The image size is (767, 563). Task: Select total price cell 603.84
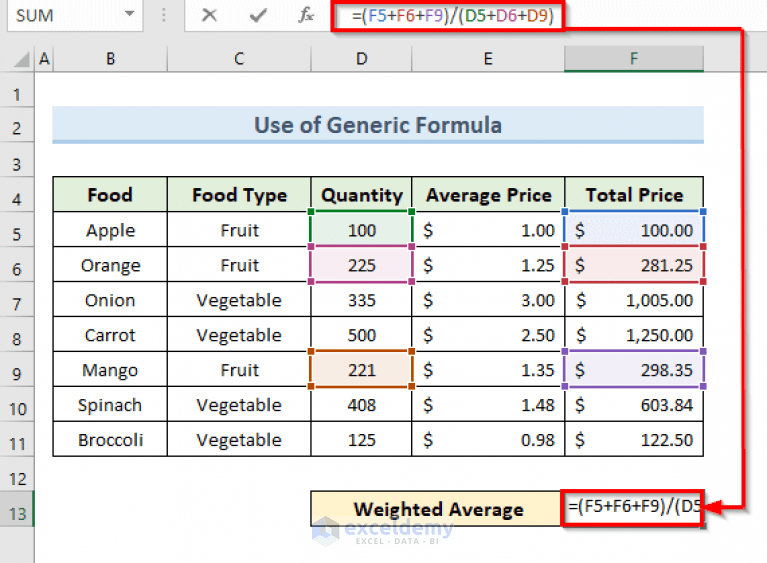[634, 405]
